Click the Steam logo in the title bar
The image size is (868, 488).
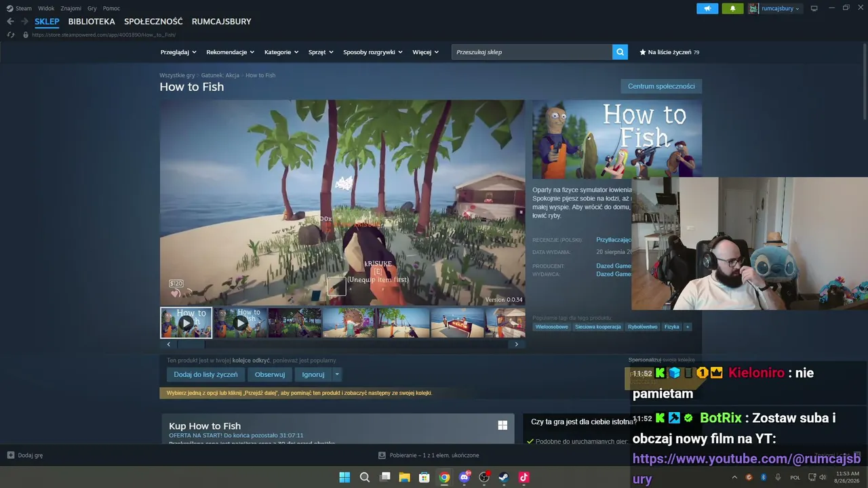(9, 8)
